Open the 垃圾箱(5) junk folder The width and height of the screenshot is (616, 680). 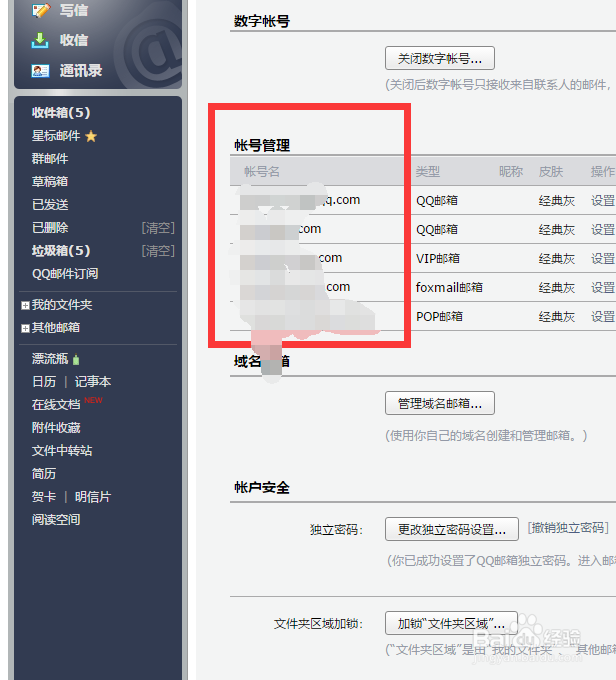tap(61, 251)
